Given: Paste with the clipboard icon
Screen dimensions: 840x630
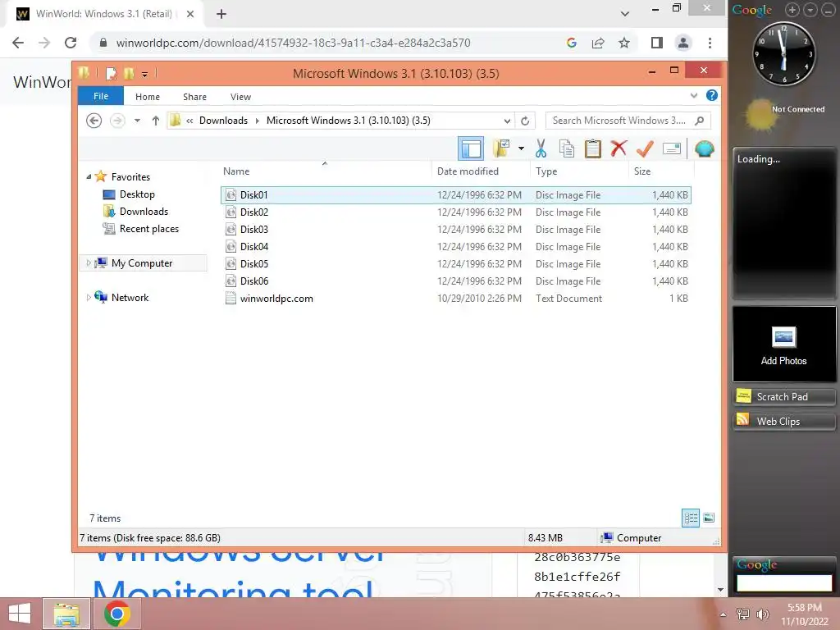Looking at the screenshot, I should pos(592,148).
